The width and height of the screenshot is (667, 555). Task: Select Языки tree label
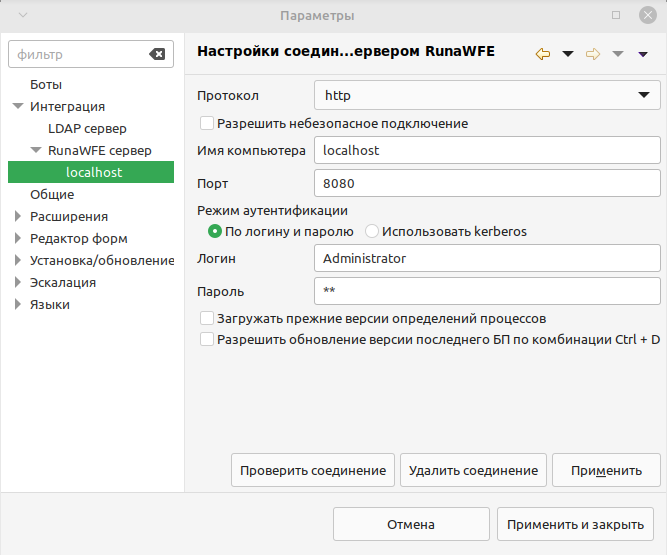pyautogui.click(x=50, y=305)
